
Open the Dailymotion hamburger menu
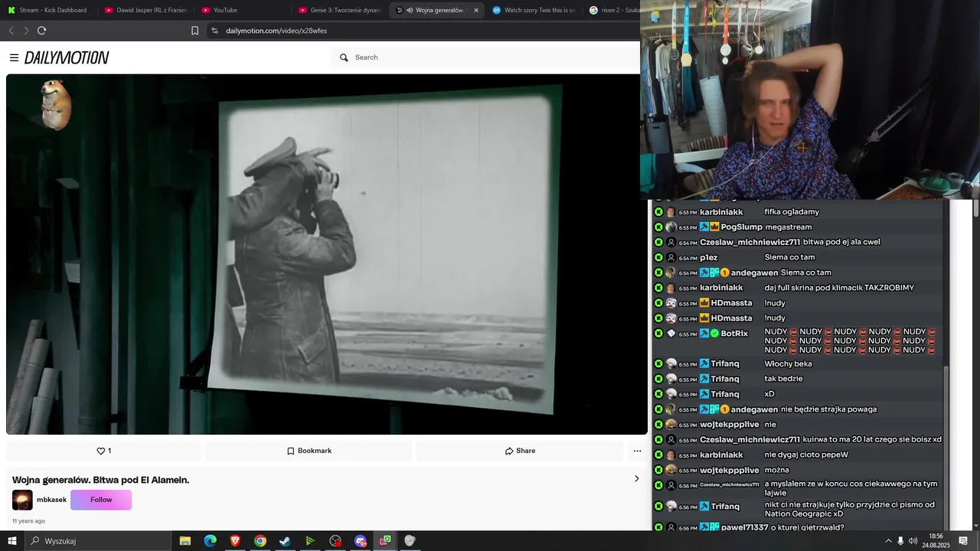coord(14,57)
